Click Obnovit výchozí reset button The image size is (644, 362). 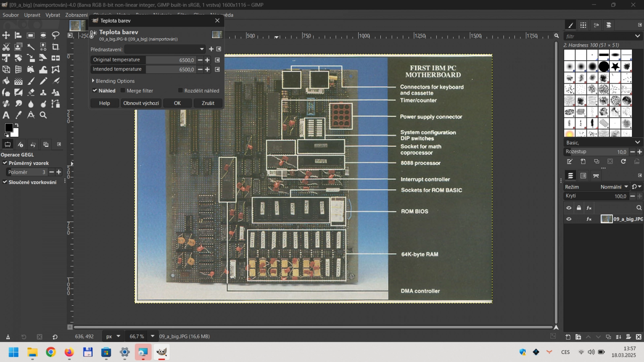tap(141, 103)
